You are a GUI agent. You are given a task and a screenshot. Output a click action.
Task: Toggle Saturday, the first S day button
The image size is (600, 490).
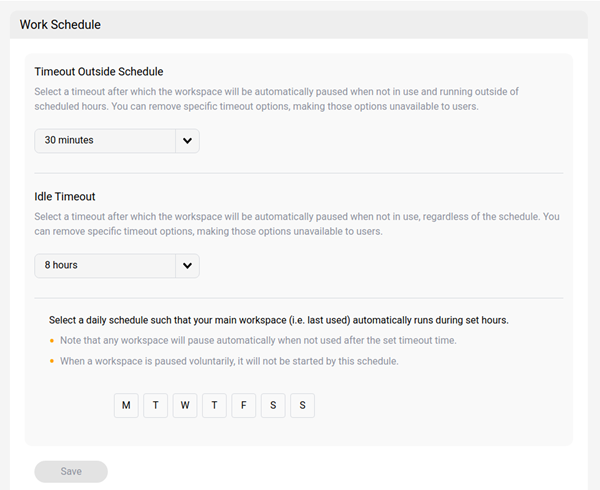[273, 405]
